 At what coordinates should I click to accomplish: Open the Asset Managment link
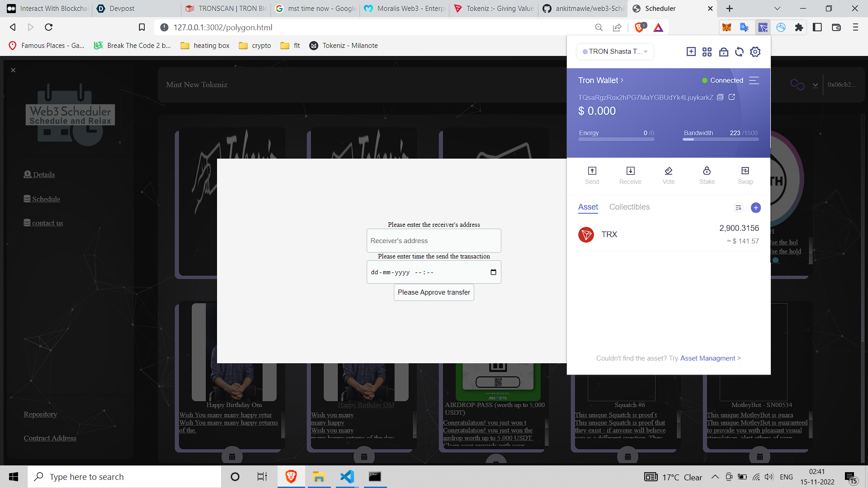[x=710, y=358]
